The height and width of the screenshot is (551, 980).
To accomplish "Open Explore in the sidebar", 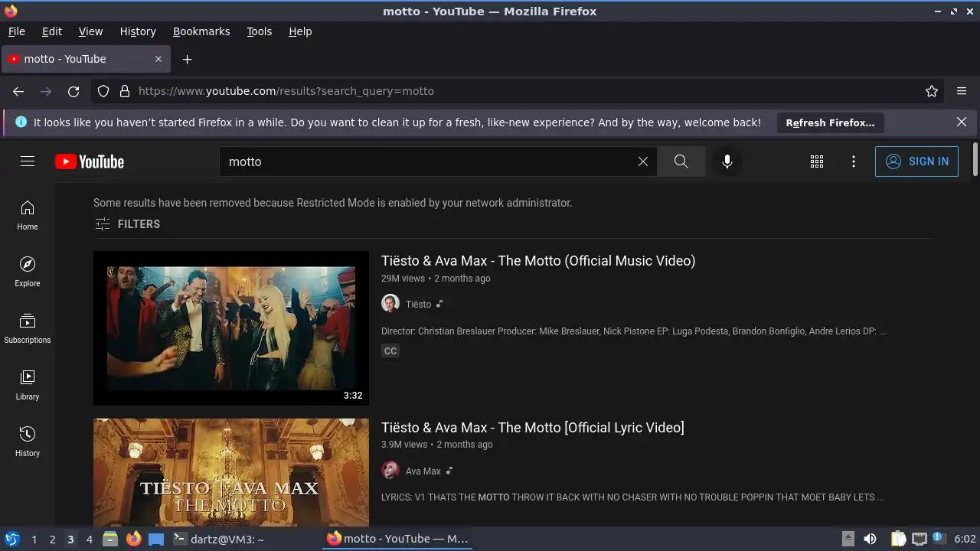I will (x=28, y=272).
